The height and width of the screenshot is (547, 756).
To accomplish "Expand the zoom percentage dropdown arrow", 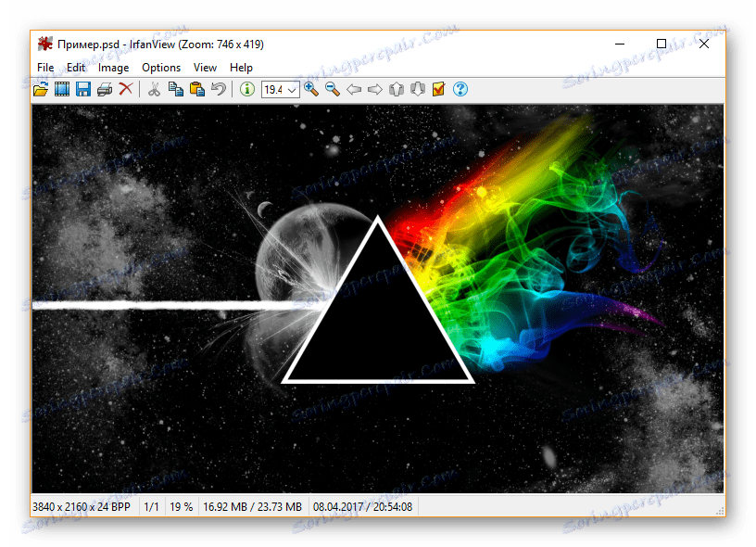I will (x=292, y=90).
